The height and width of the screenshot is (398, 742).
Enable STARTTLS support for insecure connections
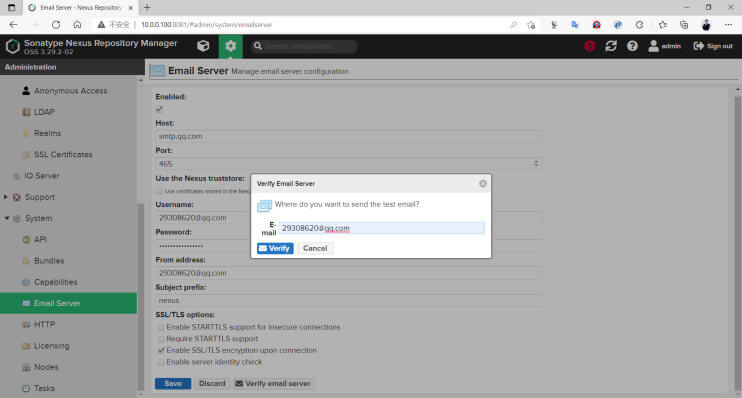(161, 327)
